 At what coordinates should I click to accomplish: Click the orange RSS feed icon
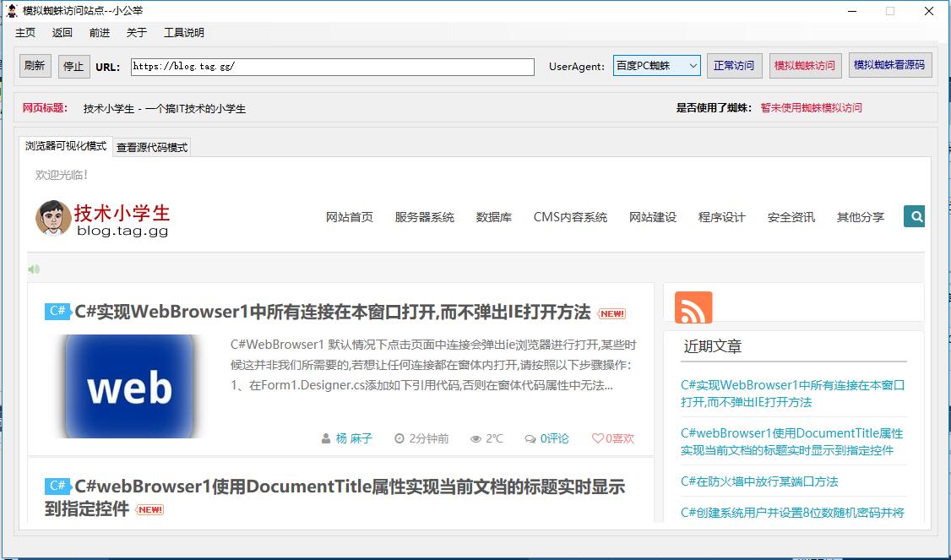click(693, 307)
